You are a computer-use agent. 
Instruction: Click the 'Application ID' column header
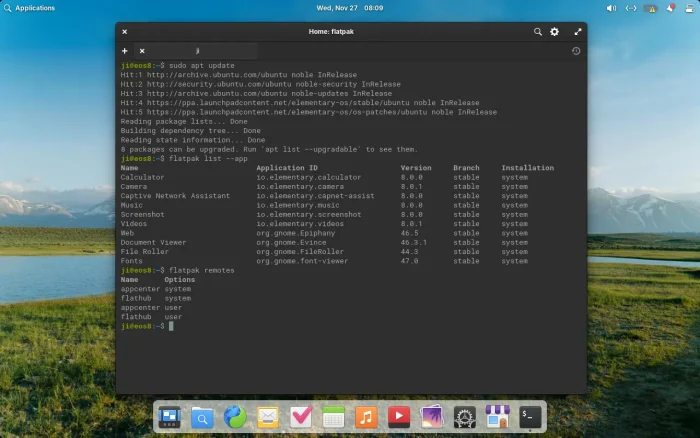tap(287, 168)
